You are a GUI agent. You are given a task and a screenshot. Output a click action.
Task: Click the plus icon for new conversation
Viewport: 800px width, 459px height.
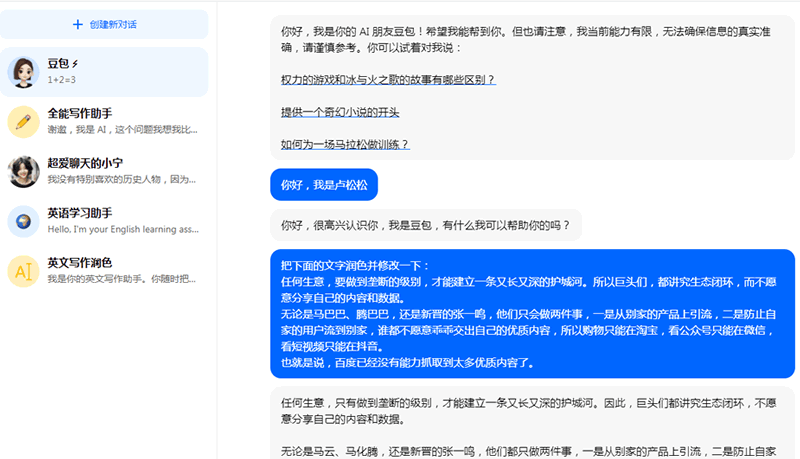pos(78,24)
